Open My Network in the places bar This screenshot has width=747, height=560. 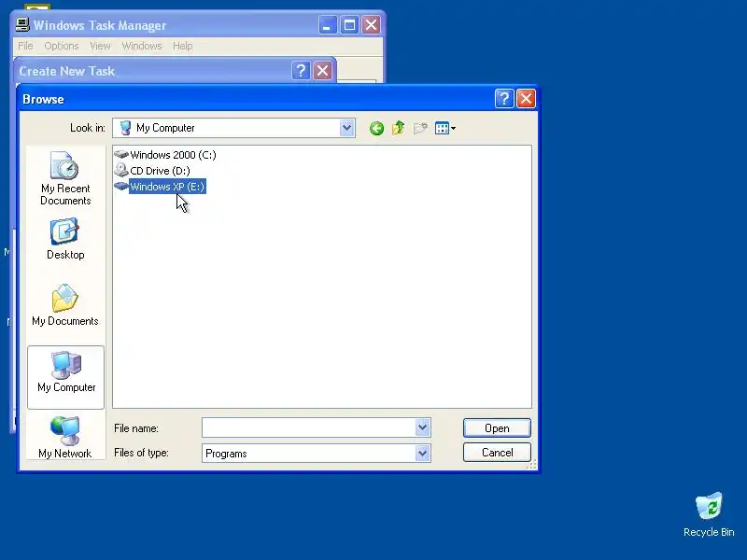(65, 437)
